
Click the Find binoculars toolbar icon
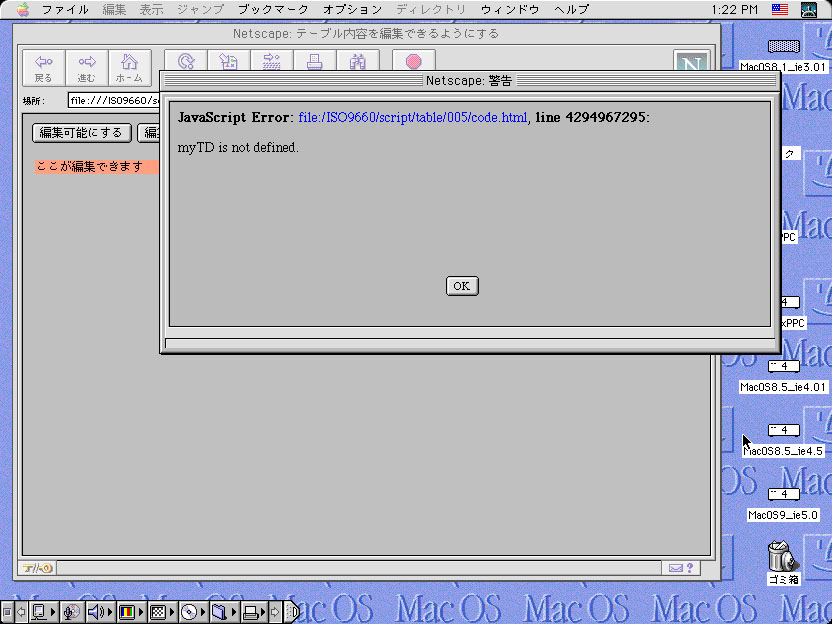pyautogui.click(x=358, y=60)
